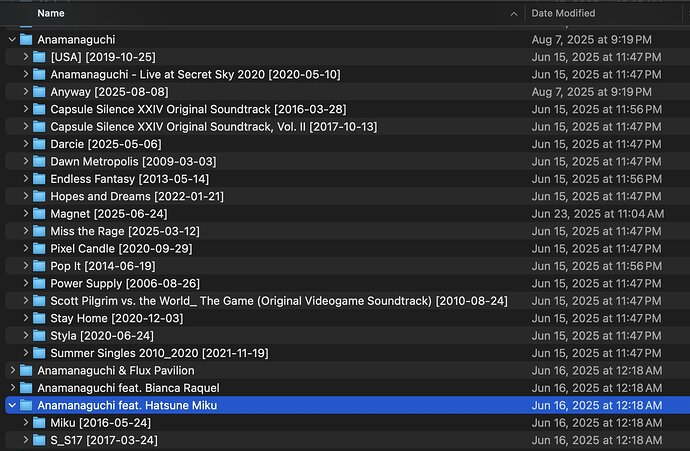Expand the Endless Fantasy folder chevron

point(26,179)
